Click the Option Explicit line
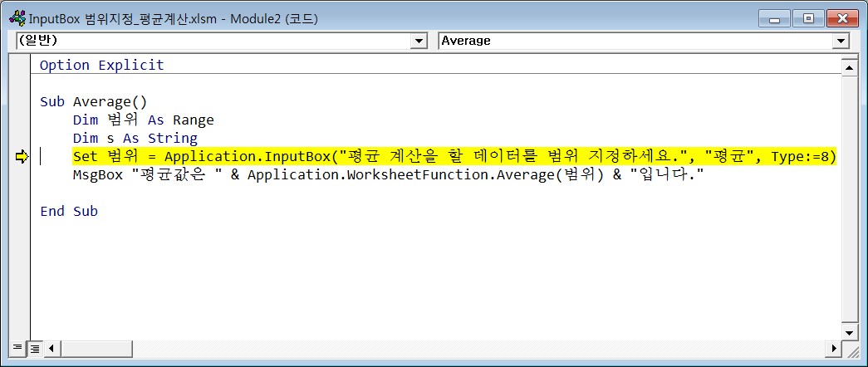Viewport: 868px width, 367px height. [102, 65]
